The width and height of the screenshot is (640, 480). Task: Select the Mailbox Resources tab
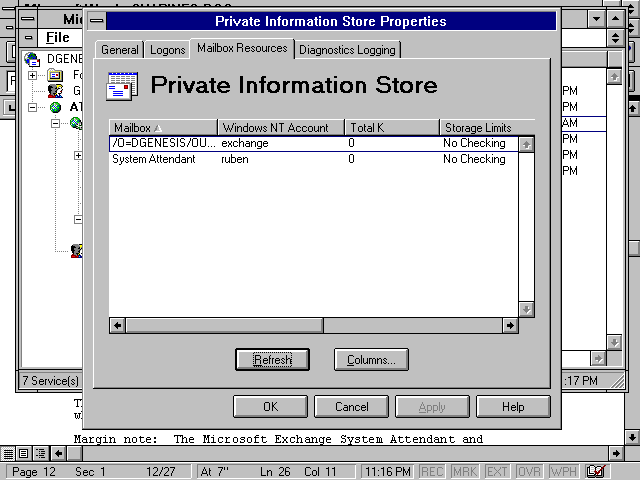point(242,48)
